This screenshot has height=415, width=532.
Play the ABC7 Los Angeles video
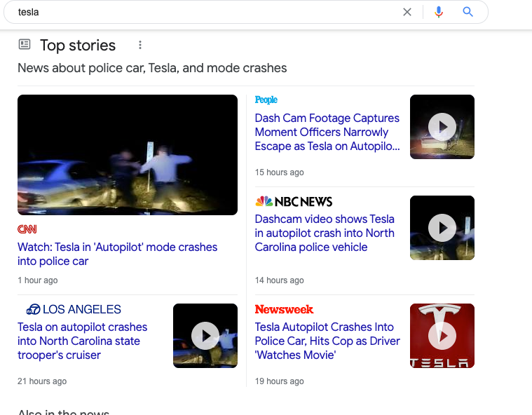pyautogui.click(x=205, y=336)
